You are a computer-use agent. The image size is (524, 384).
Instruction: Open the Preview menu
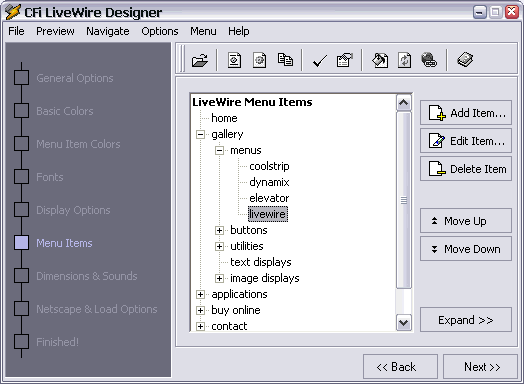click(55, 31)
